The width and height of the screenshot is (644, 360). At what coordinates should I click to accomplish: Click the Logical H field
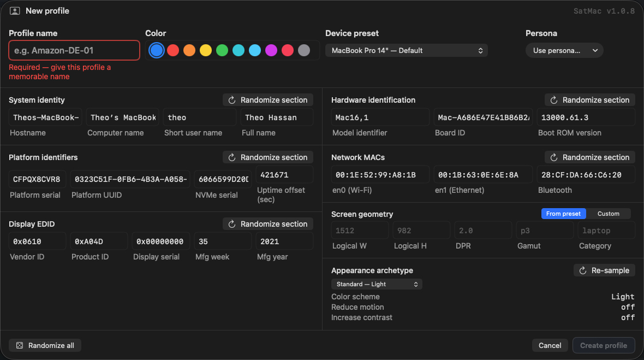coord(421,231)
